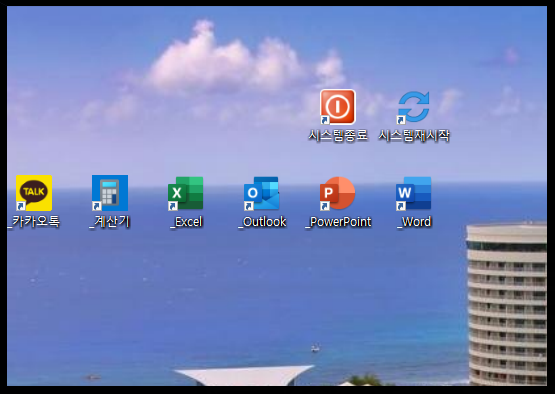Click the "_카카오톡" label text
Image resolution: width=555 pixels, height=394 pixels.
(x=34, y=222)
